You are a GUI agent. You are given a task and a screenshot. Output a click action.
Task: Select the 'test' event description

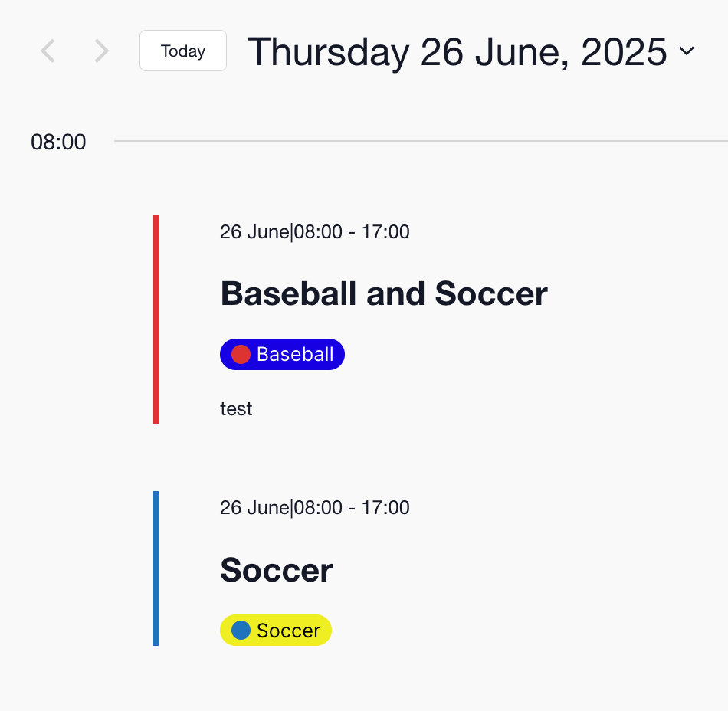(x=236, y=409)
